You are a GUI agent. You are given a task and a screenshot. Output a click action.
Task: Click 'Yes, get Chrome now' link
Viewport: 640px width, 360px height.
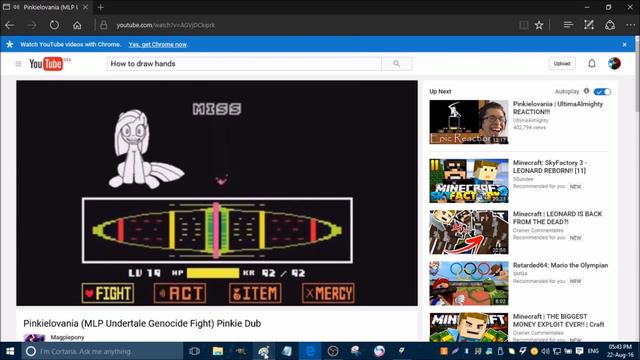tap(158, 44)
